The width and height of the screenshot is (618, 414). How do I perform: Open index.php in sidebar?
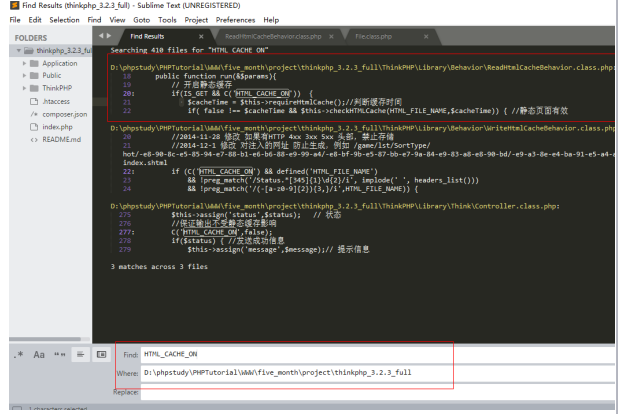pyautogui.click(x=58, y=127)
